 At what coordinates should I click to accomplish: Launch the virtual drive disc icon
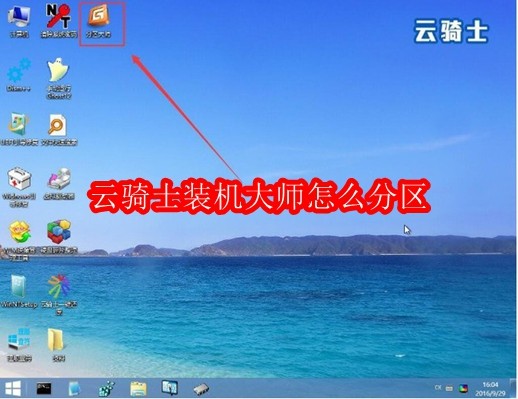59,183
